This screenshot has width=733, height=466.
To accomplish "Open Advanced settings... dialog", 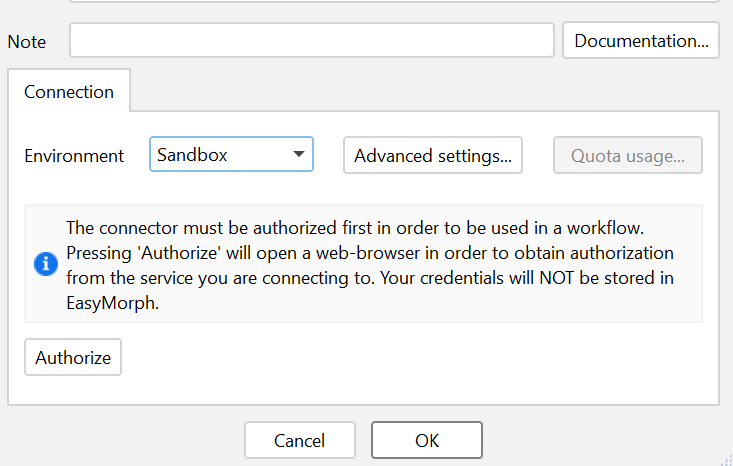I will [x=432, y=155].
